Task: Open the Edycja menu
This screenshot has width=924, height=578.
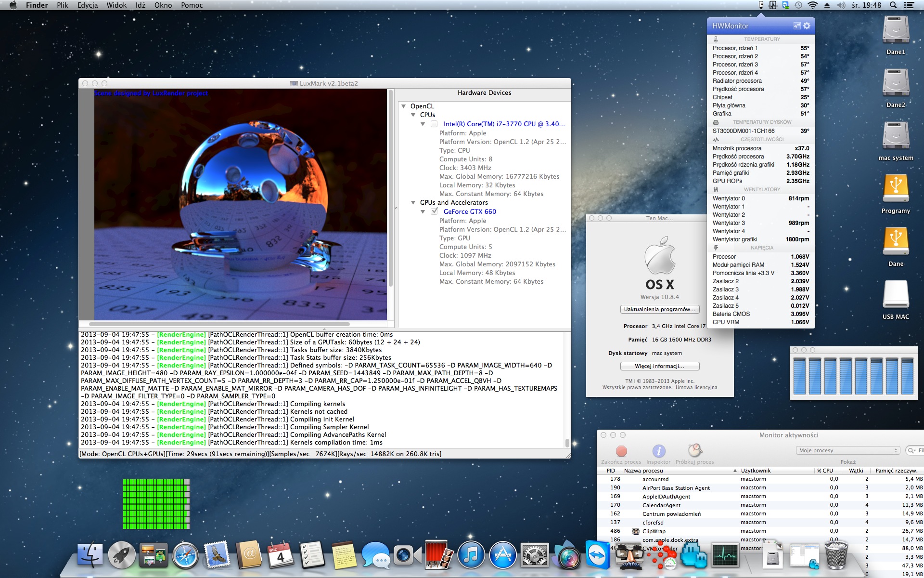Action: coord(88,5)
